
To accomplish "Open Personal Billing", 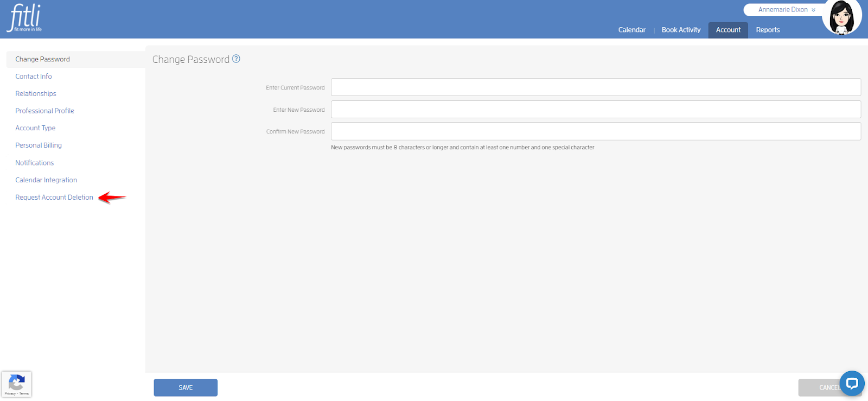I will pyautogui.click(x=39, y=145).
